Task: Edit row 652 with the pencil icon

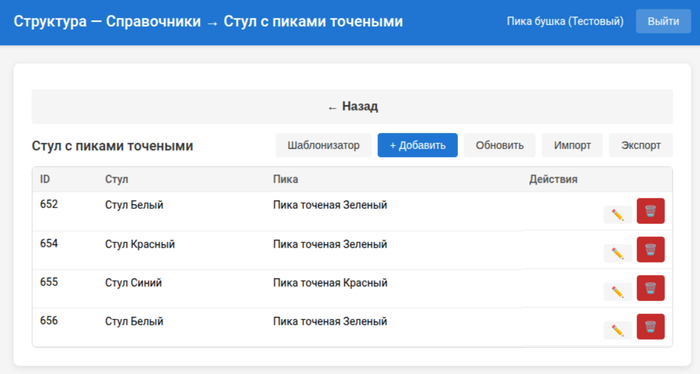Action: [617, 215]
